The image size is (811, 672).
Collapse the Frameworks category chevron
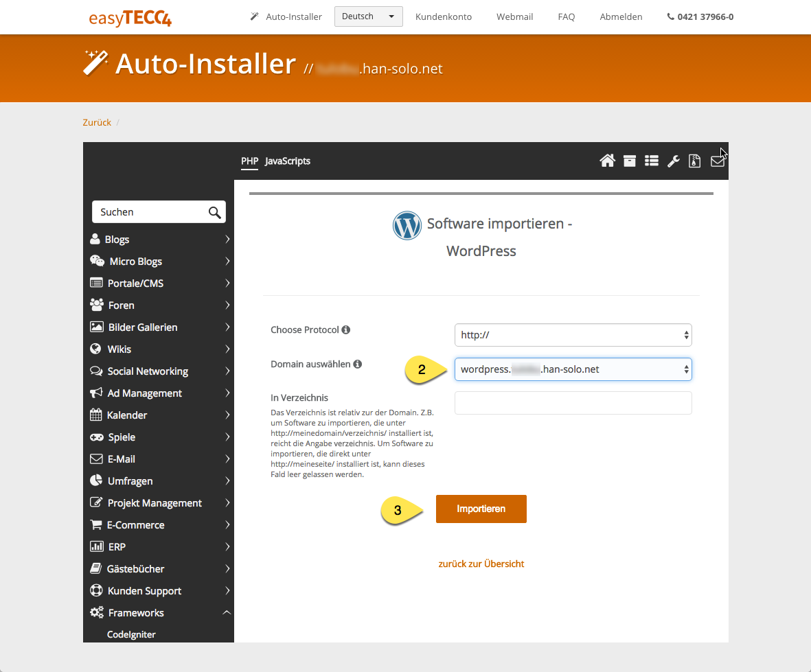click(227, 612)
